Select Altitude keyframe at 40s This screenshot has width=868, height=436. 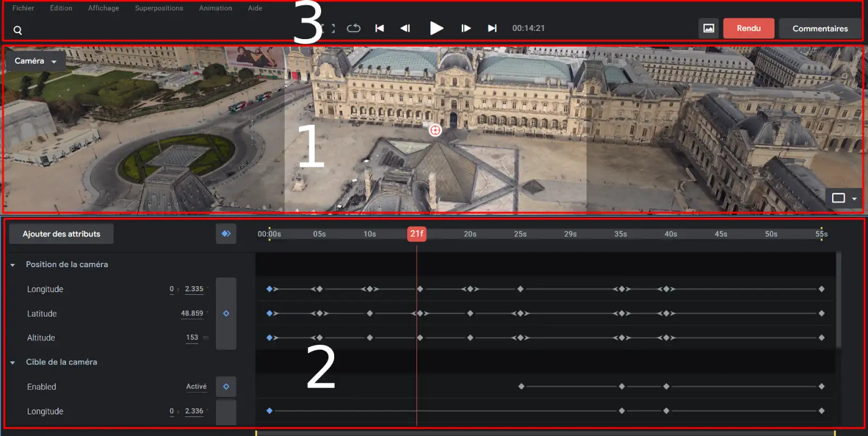[666, 338]
